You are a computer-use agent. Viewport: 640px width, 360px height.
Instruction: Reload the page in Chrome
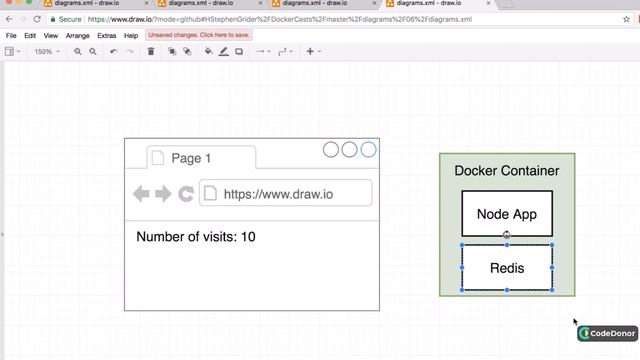pos(37,19)
